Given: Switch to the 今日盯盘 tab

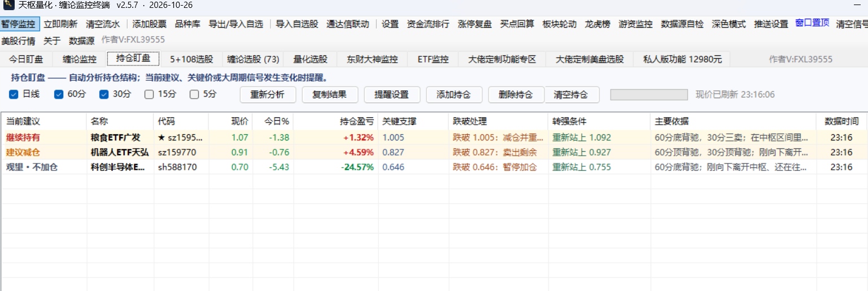Looking at the screenshot, I should (26, 59).
